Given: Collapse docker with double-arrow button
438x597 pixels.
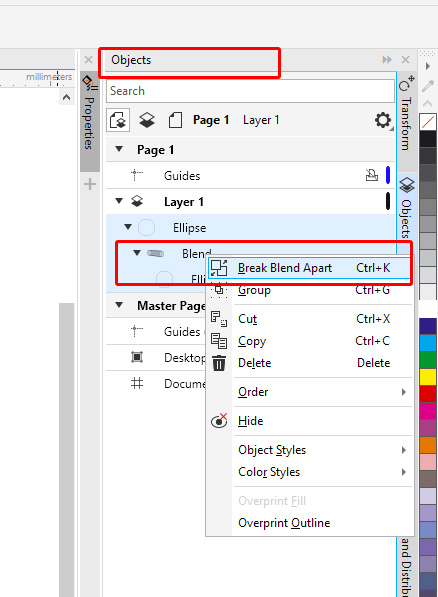Looking at the screenshot, I should pos(387,60).
